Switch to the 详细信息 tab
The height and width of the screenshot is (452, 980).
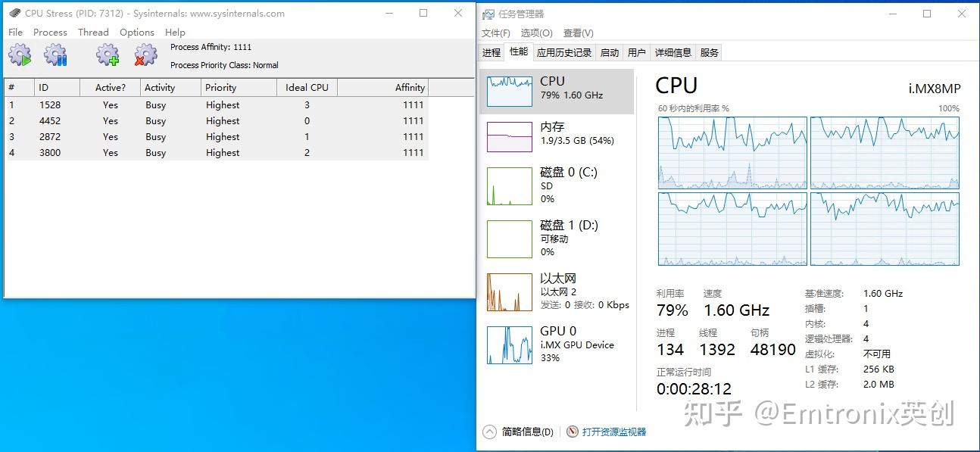point(673,51)
